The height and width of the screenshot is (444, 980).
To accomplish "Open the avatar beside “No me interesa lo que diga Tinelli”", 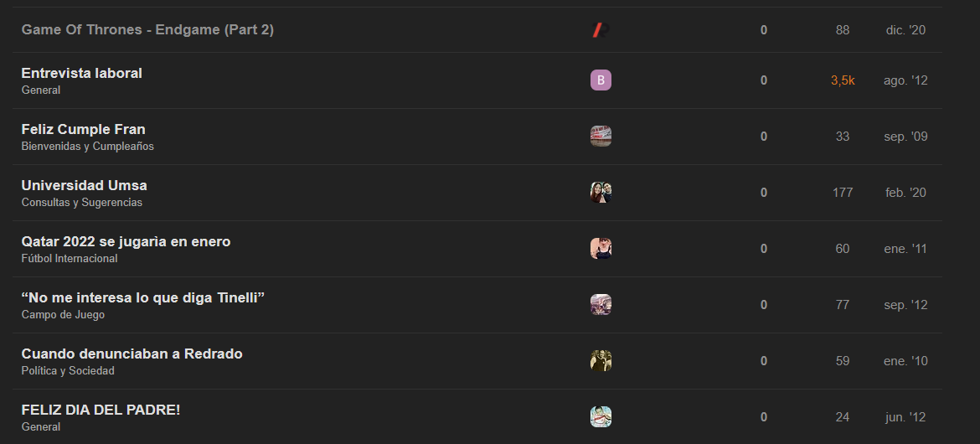I will click(601, 305).
